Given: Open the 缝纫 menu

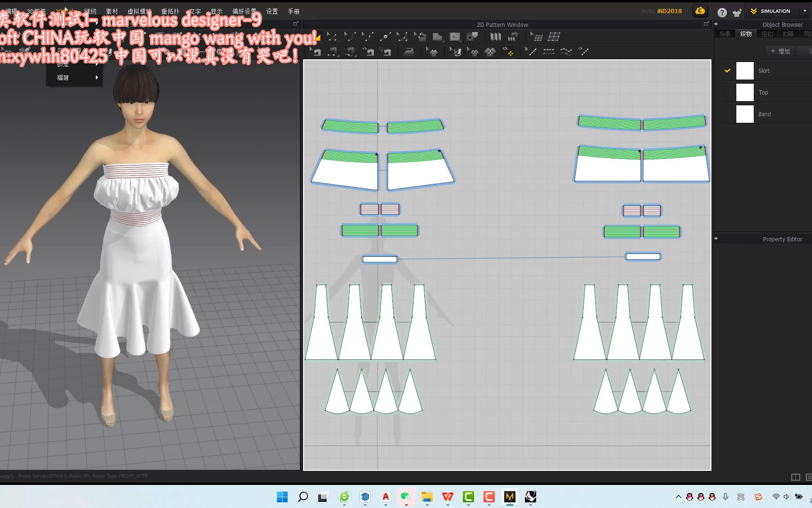Looking at the screenshot, I should click(90, 11).
